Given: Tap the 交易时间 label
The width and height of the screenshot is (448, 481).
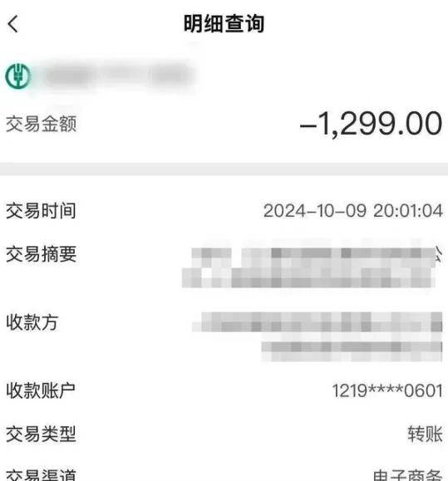Looking at the screenshot, I should point(41,211).
